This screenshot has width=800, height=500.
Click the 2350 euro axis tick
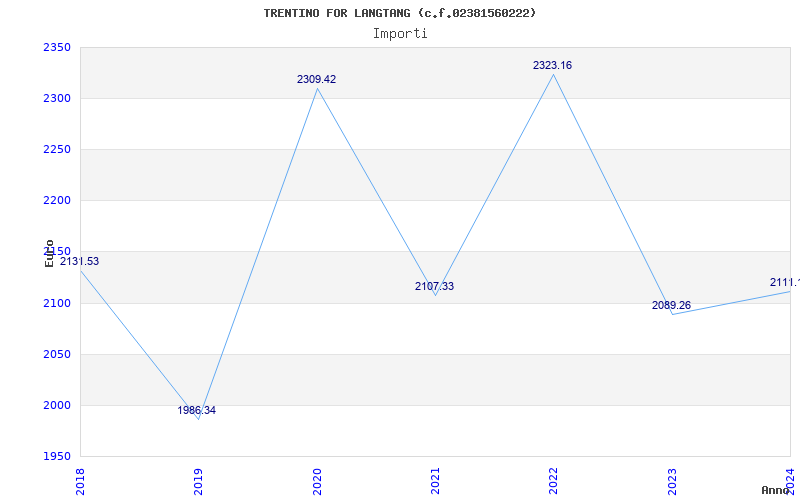point(57,47)
